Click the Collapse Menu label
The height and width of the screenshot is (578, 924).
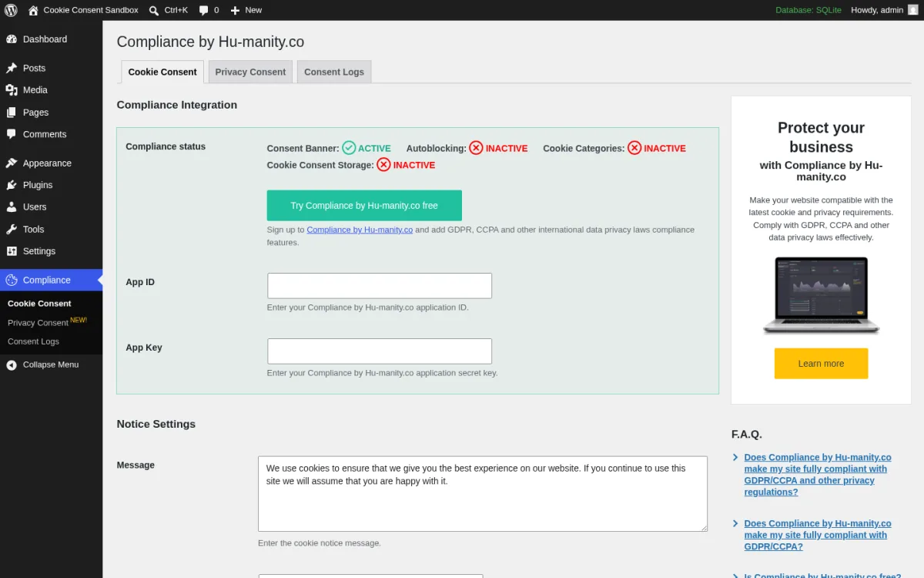click(51, 365)
